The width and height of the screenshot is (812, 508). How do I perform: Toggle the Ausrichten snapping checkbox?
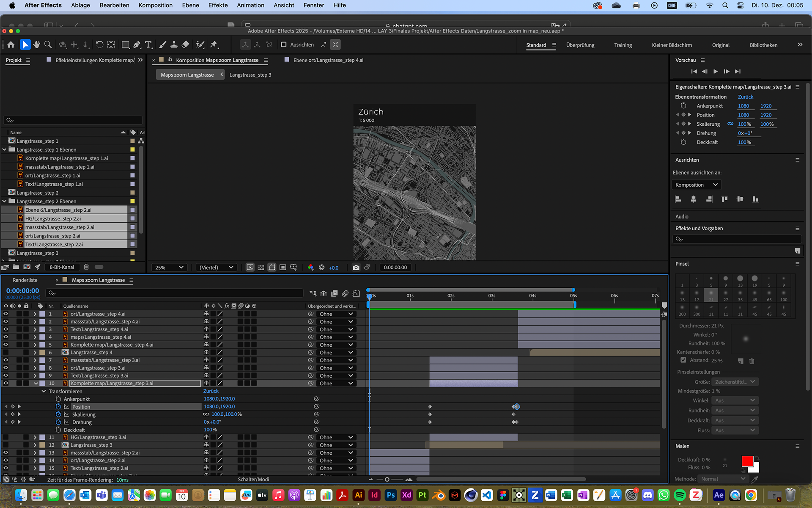click(x=284, y=44)
